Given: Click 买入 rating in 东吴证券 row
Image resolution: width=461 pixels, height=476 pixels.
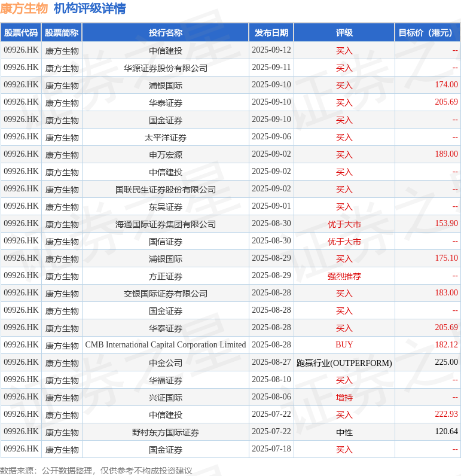Looking at the screenshot, I should [344, 207].
